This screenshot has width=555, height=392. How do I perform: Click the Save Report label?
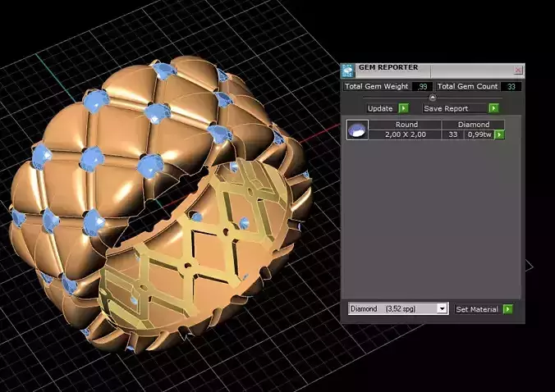tap(446, 108)
